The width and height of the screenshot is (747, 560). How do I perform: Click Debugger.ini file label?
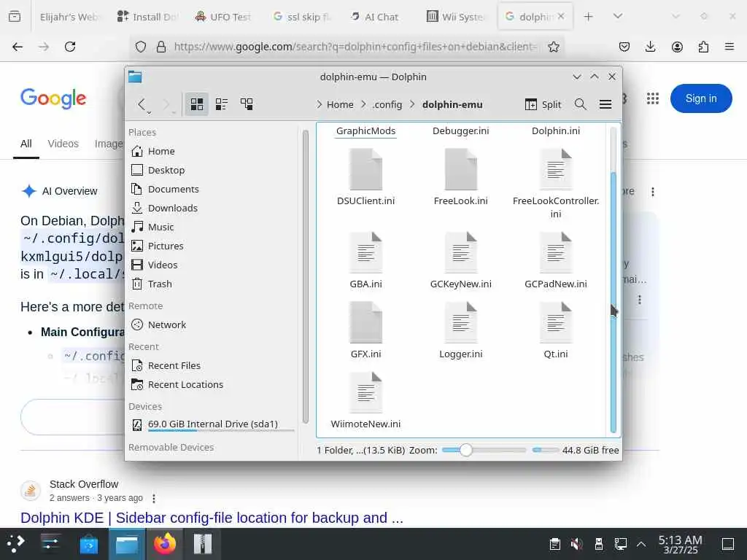click(461, 131)
